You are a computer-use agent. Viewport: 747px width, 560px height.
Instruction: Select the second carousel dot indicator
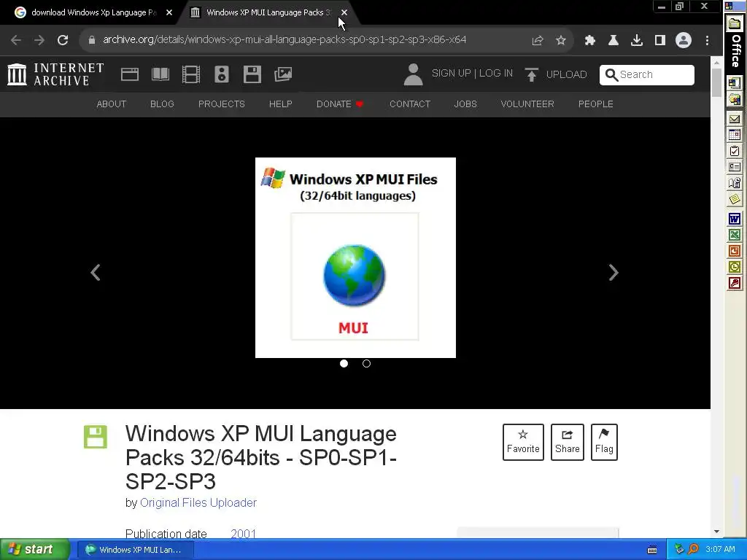coord(366,364)
